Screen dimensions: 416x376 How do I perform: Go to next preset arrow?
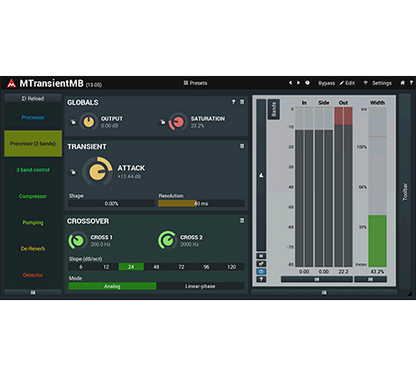click(298, 83)
